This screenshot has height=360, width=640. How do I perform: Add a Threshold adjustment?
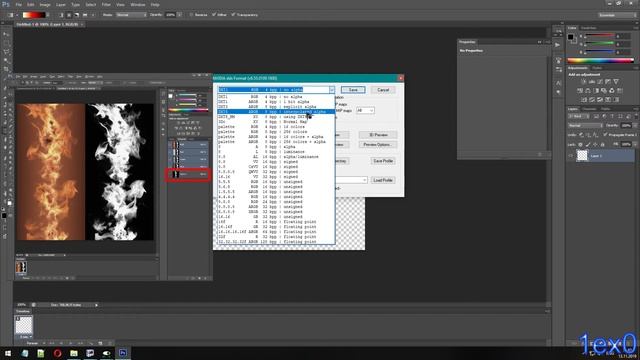click(x=600, y=100)
